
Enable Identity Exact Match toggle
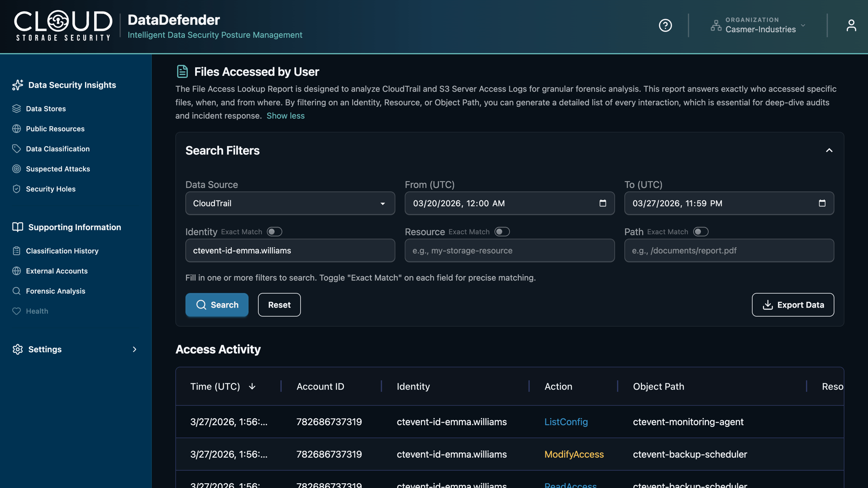coord(274,232)
